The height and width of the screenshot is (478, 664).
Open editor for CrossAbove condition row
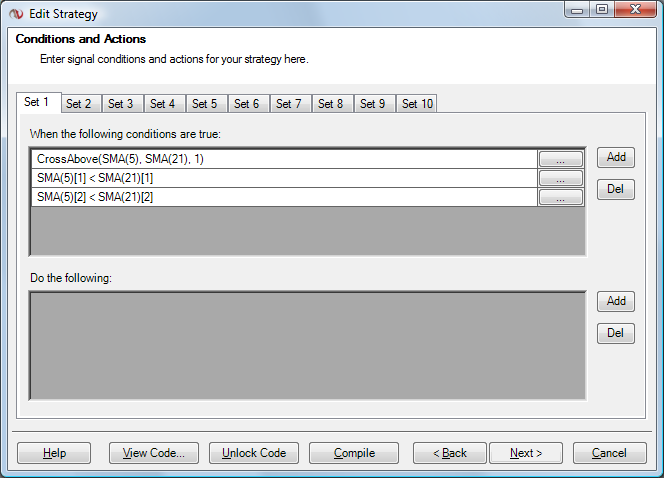(x=560, y=159)
